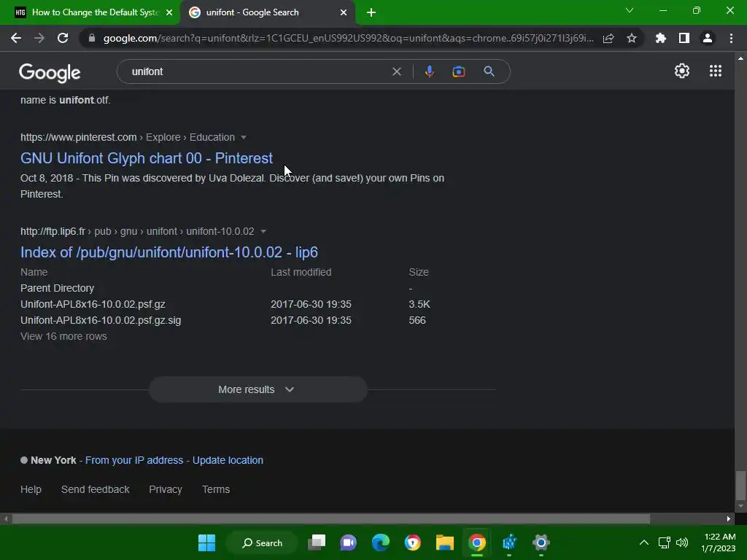This screenshot has height=560, width=747.
Task: Open the clock showing 1:22 AM
Action: (x=719, y=542)
